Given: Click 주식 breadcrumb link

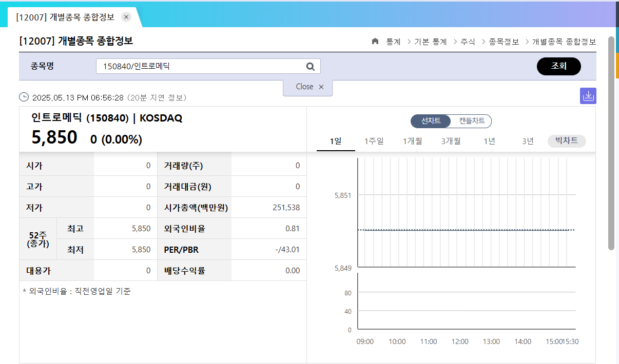Looking at the screenshot, I should pyautogui.click(x=468, y=42).
